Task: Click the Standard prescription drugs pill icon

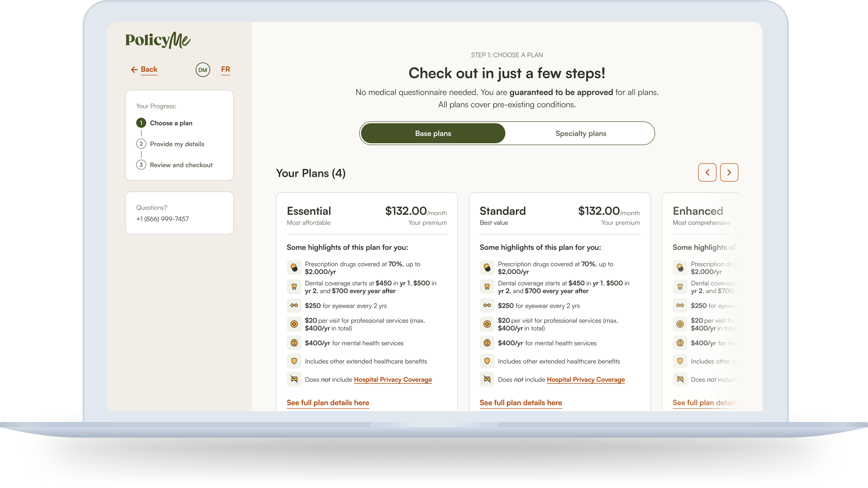Action: [487, 268]
